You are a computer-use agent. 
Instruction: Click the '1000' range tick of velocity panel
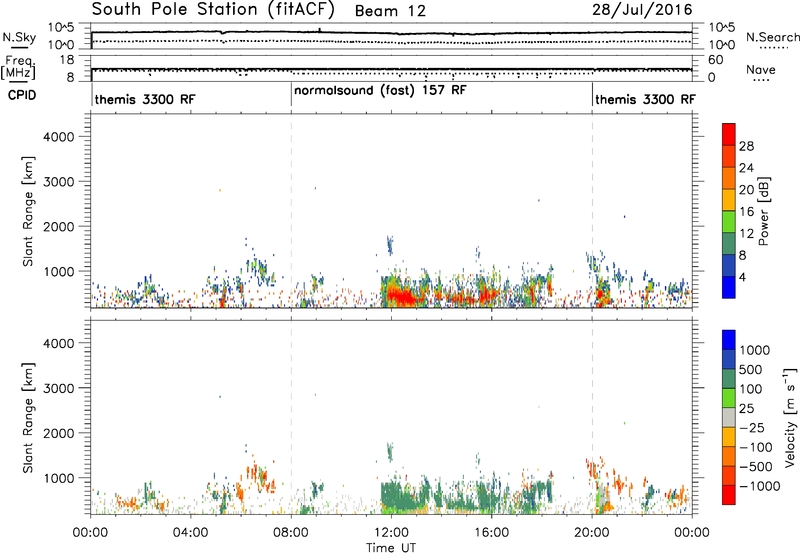coord(59,478)
